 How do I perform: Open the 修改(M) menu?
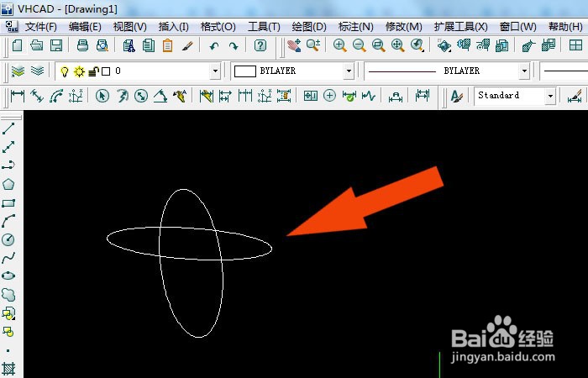[404, 27]
